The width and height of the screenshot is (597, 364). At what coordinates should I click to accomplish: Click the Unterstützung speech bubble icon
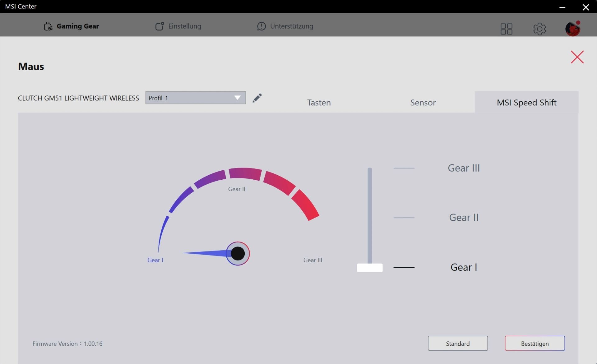[x=261, y=26]
